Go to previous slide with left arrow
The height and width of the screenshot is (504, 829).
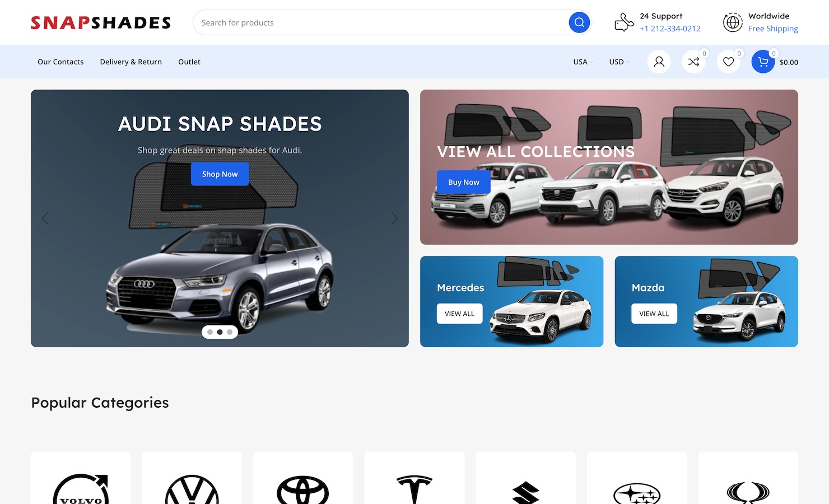(45, 218)
